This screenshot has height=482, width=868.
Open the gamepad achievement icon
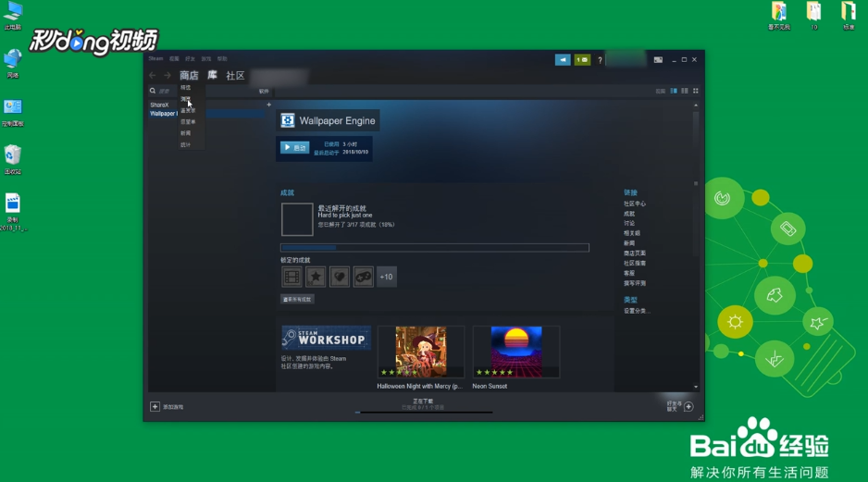[363, 277]
